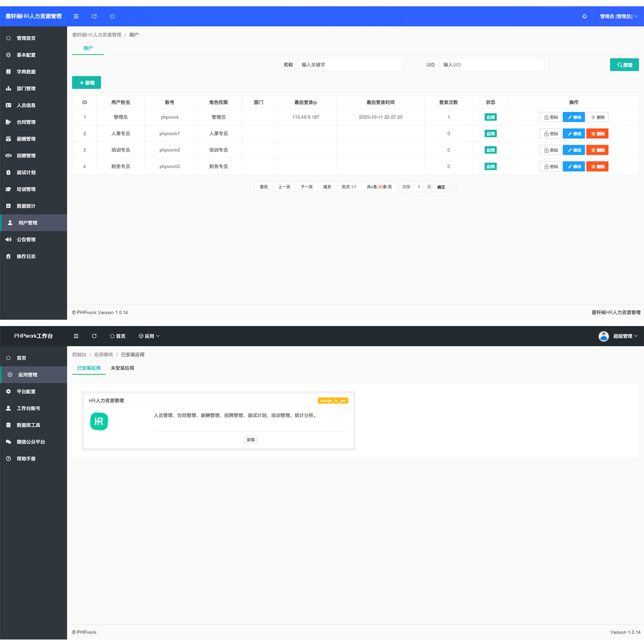The height and width of the screenshot is (644, 644).
Task: Click refresh icon in PHPwork dark header
Action: (94, 336)
